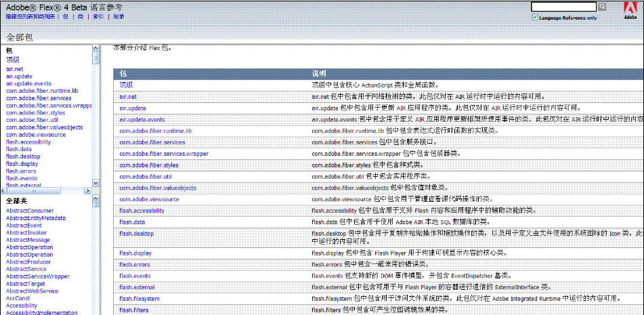Select flash.accessibility in left package list
Image resolution: width=644 pixels, height=315 pixels.
click(28, 142)
